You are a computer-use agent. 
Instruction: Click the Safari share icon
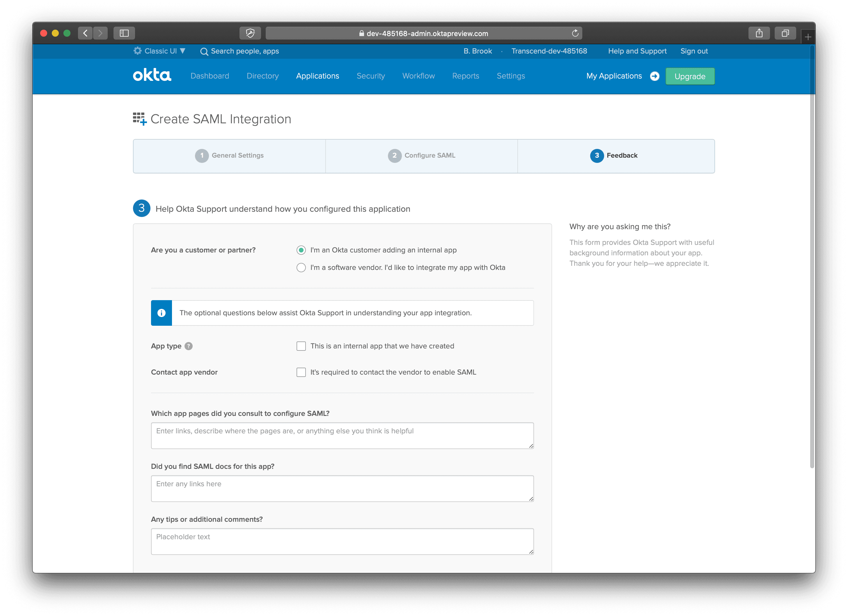tap(759, 33)
